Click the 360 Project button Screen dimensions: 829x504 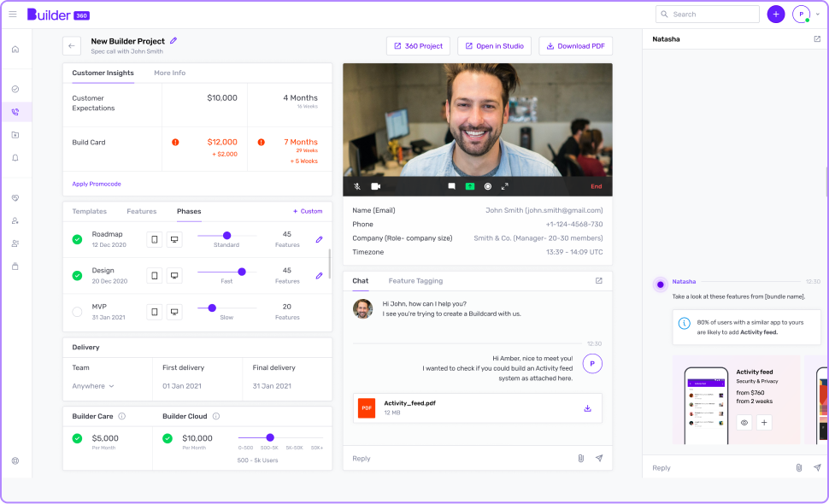(x=418, y=46)
